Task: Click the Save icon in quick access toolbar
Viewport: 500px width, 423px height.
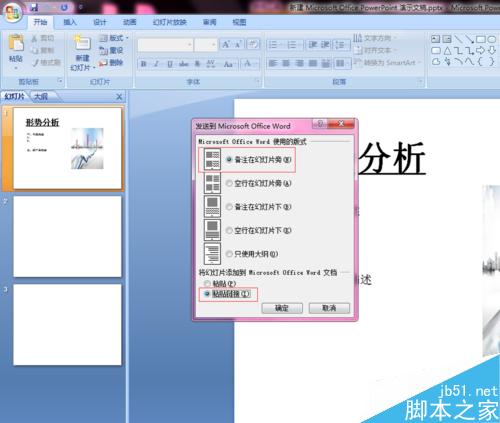Action: click(34, 7)
